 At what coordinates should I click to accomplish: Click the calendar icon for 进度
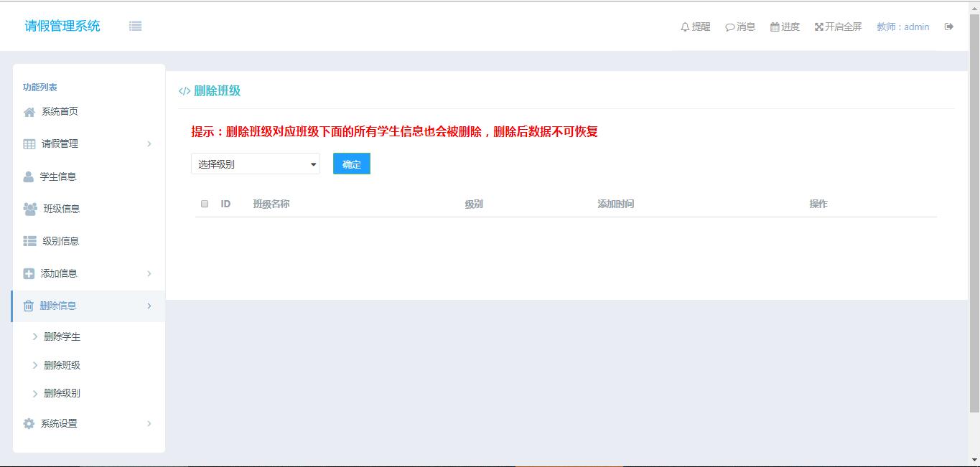pos(775,27)
